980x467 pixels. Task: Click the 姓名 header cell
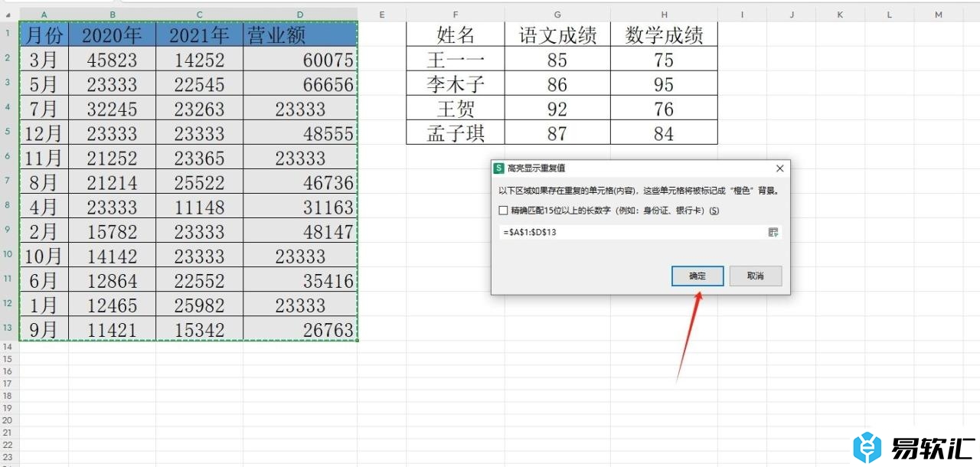[456, 34]
